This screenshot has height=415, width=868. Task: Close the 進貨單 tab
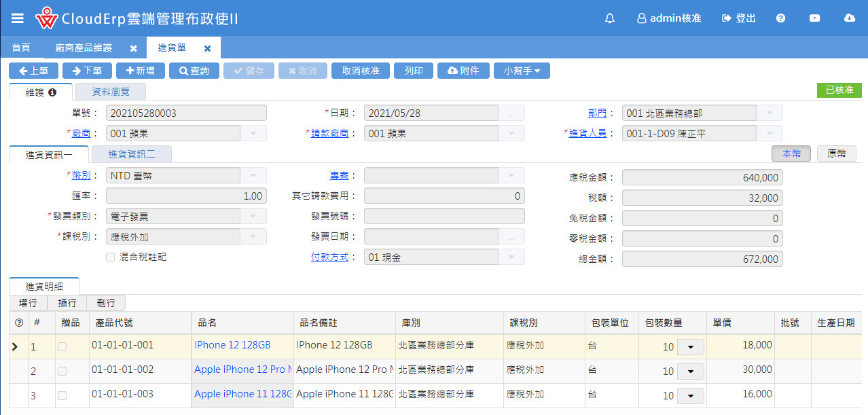tap(208, 48)
